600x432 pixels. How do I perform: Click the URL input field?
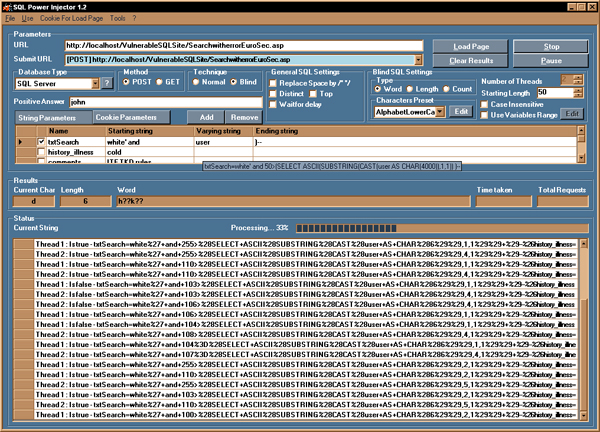point(244,46)
